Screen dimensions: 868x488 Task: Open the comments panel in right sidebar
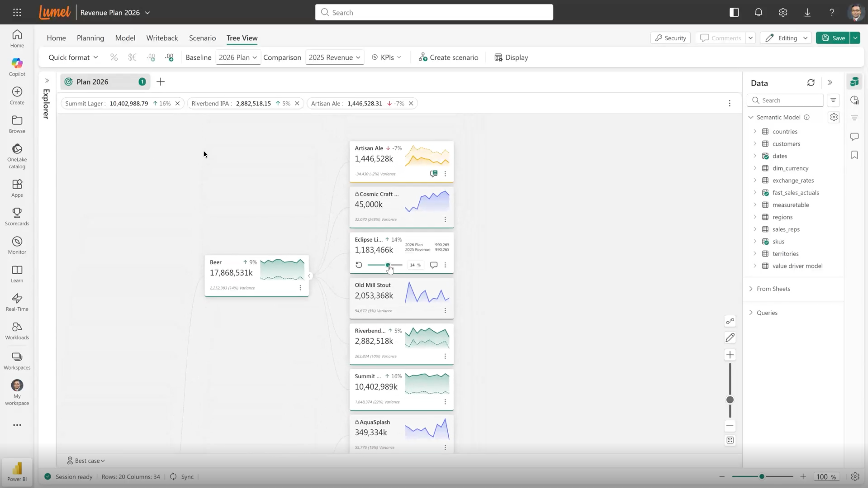854,136
